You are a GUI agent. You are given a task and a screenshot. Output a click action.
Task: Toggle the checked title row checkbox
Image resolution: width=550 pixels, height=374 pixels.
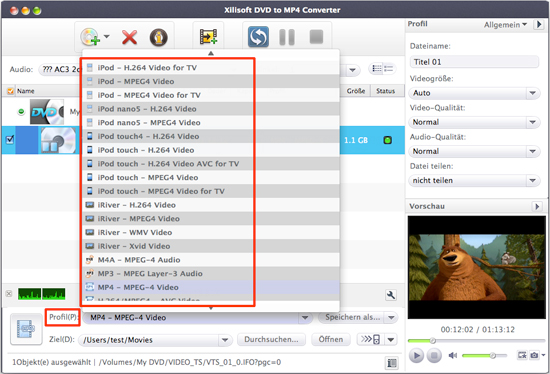[x=10, y=140]
